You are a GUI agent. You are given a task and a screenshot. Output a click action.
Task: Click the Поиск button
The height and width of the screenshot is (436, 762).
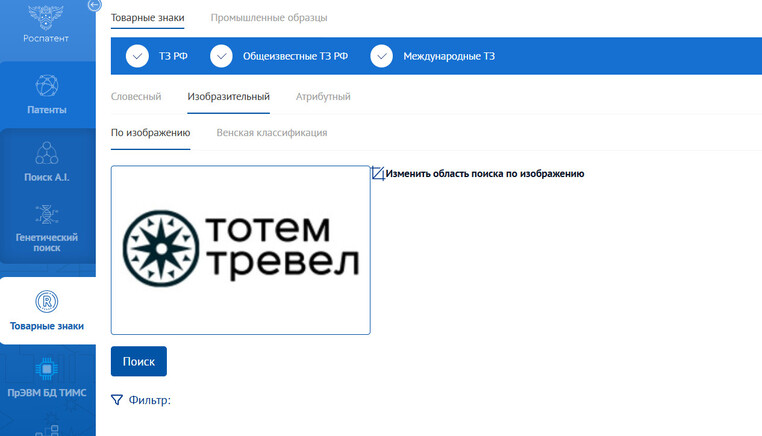tap(139, 361)
